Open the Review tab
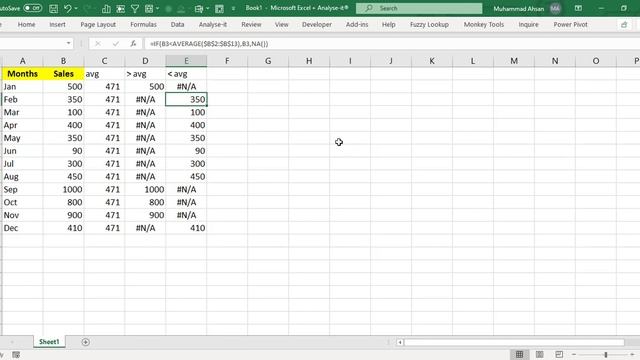 pos(251,24)
